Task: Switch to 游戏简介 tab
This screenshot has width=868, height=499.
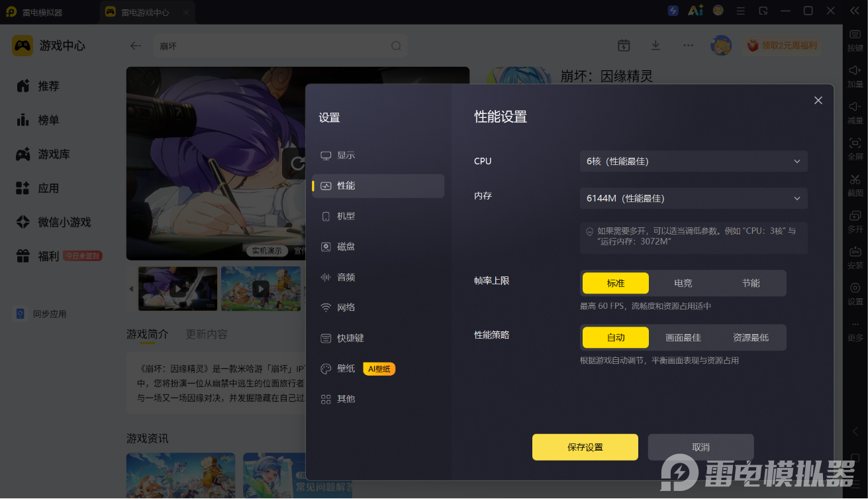Action: (148, 334)
